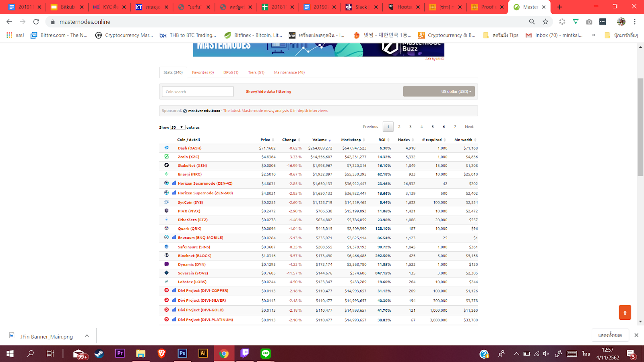Go to Next page of results
Screen dimensions: 644x362
click(469, 127)
